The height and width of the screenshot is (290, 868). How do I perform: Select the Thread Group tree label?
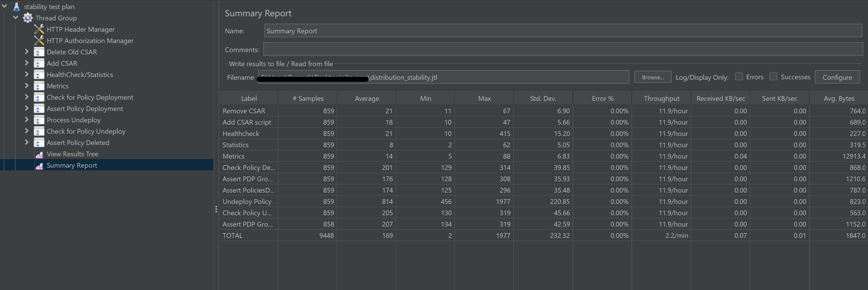[56, 18]
